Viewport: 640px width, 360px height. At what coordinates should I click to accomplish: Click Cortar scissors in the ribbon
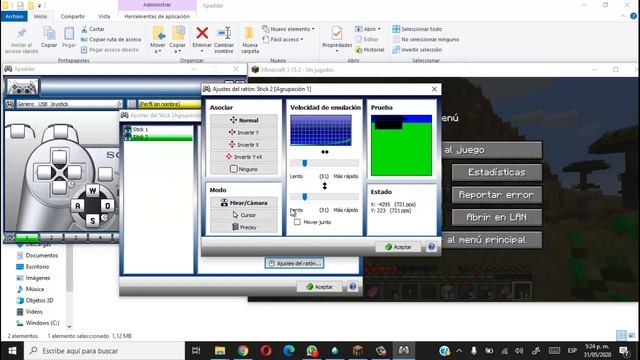click(93, 29)
